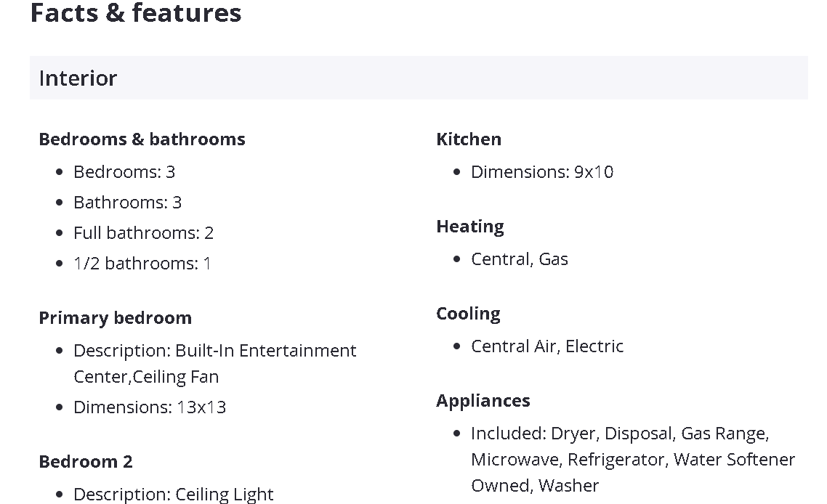This screenshot has width=827, height=504.
Task: Click the Dimensions: 13x13 item
Action: (x=150, y=407)
